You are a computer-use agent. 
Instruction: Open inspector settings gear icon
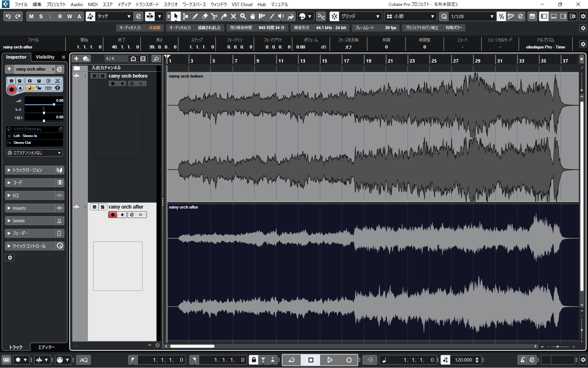(x=10, y=258)
